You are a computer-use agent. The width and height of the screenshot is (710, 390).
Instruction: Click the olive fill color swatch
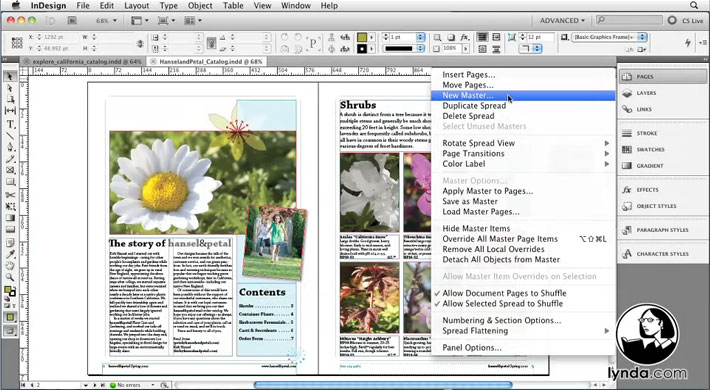[362, 37]
